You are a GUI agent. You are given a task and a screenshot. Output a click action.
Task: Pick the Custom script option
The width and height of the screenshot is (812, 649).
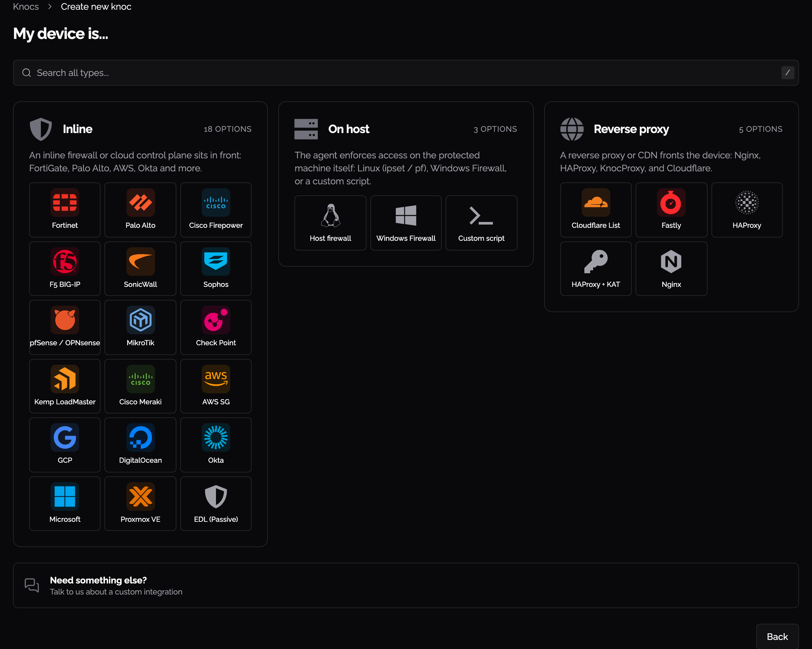click(481, 223)
